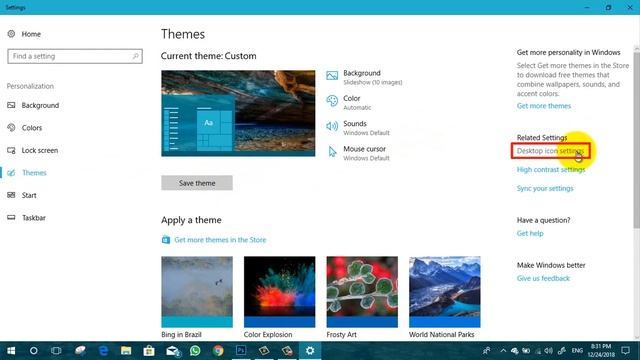The height and width of the screenshot is (360, 640).
Task: Show hidden tray icons chevron
Action: [503, 351]
